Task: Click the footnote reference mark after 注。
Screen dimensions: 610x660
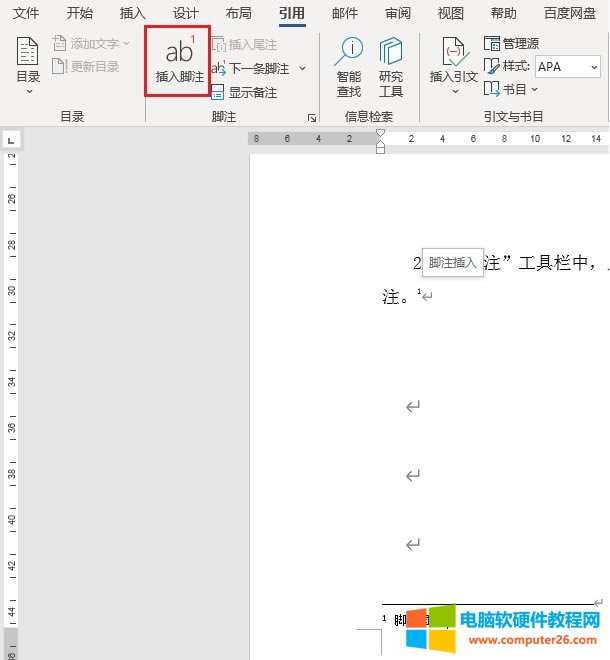Action: click(x=419, y=292)
